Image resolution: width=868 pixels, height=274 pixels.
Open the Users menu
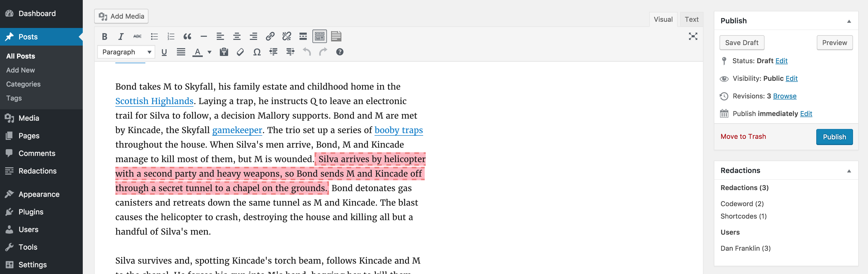(41, 229)
